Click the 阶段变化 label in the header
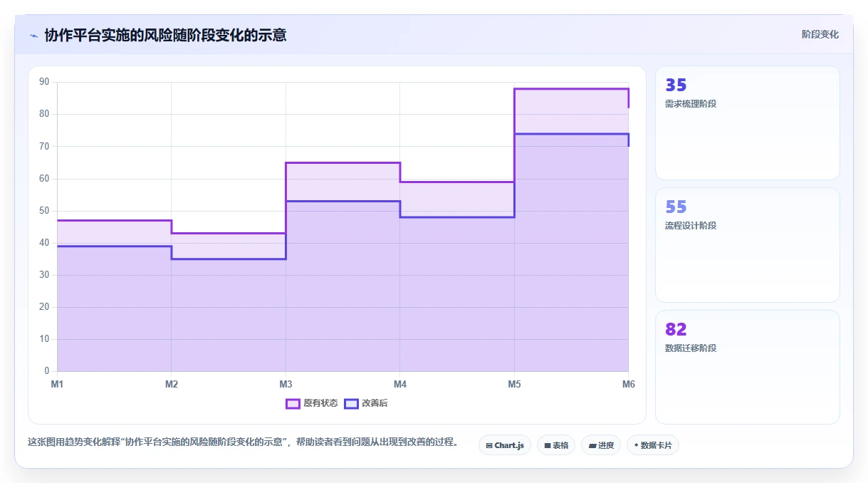The height and width of the screenshot is (483, 868). pos(820,34)
